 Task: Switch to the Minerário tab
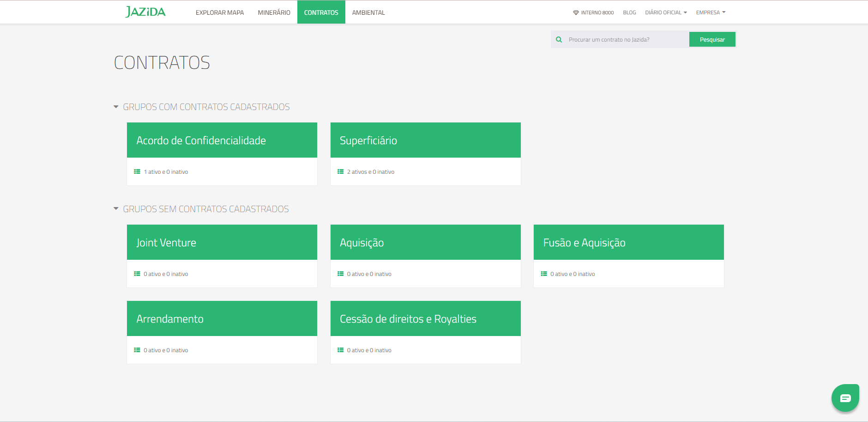pyautogui.click(x=274, y=12)
